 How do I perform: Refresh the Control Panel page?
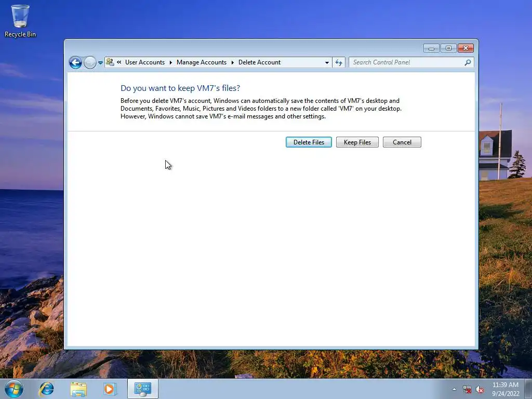click(x=339, y=62)
